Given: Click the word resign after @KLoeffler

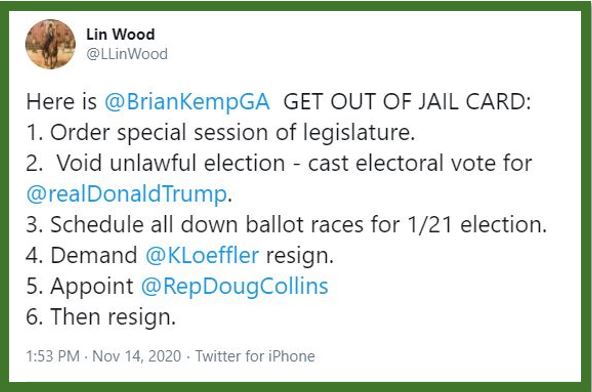Looking at the screenshot, I should coord(300,256).
